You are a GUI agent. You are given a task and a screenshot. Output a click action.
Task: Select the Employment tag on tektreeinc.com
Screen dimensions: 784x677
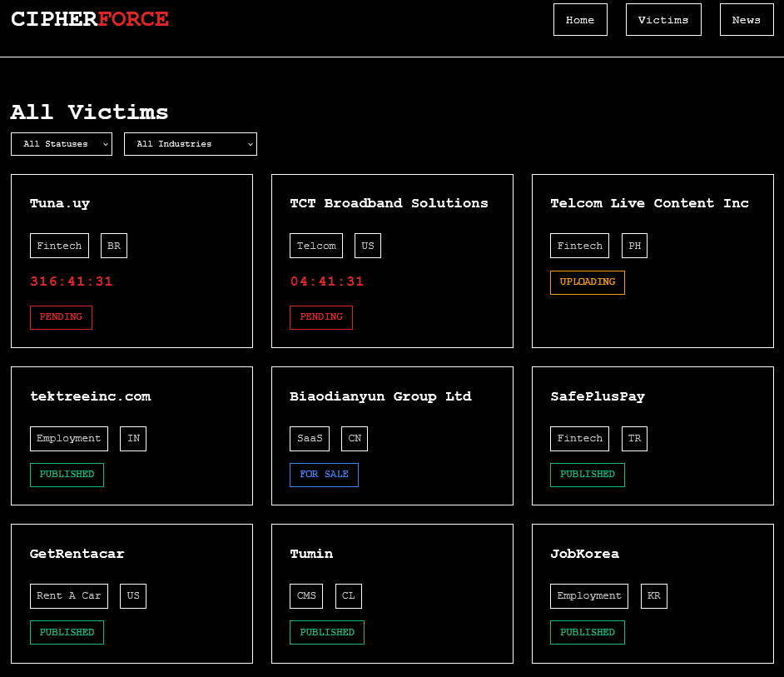click(69, 438)
